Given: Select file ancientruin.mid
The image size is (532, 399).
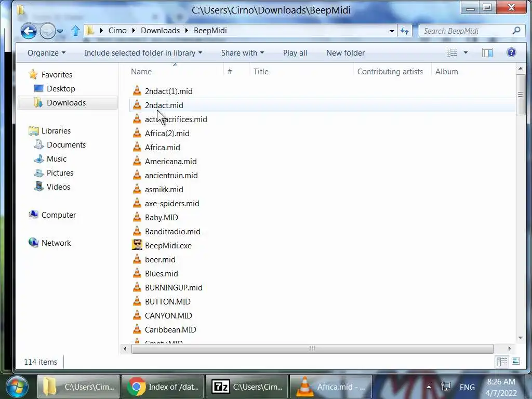Looking at the screenshot, I should pos(171,176).
